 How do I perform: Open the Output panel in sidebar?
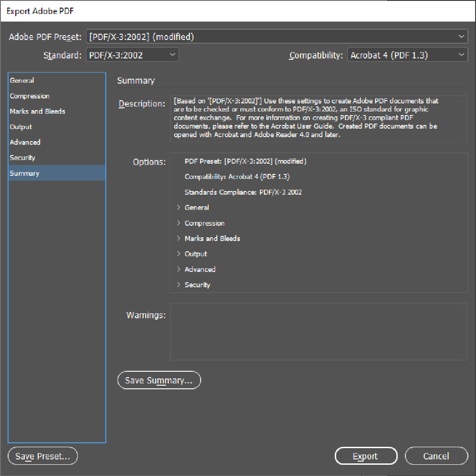click(21, 127)
